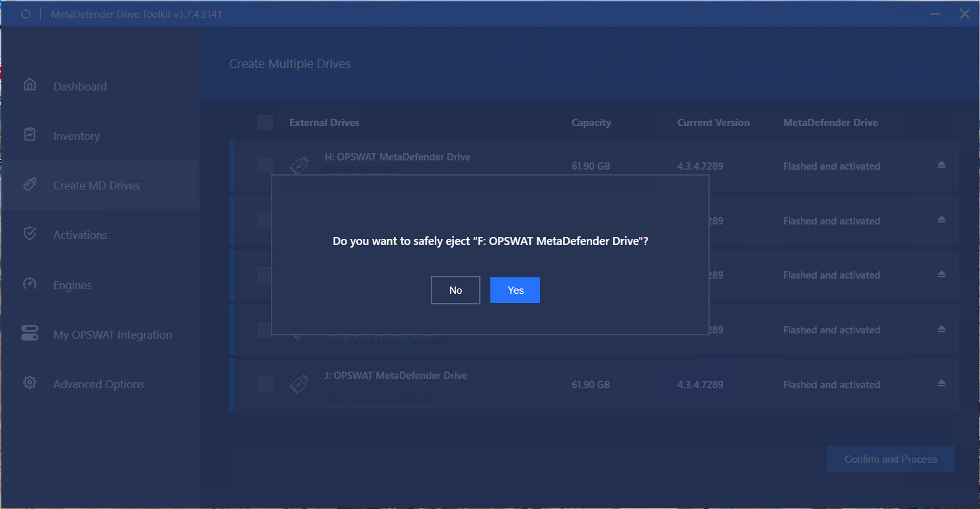980x509 pixels.
Task: Open Advanced Options settings
Action: 100,384
